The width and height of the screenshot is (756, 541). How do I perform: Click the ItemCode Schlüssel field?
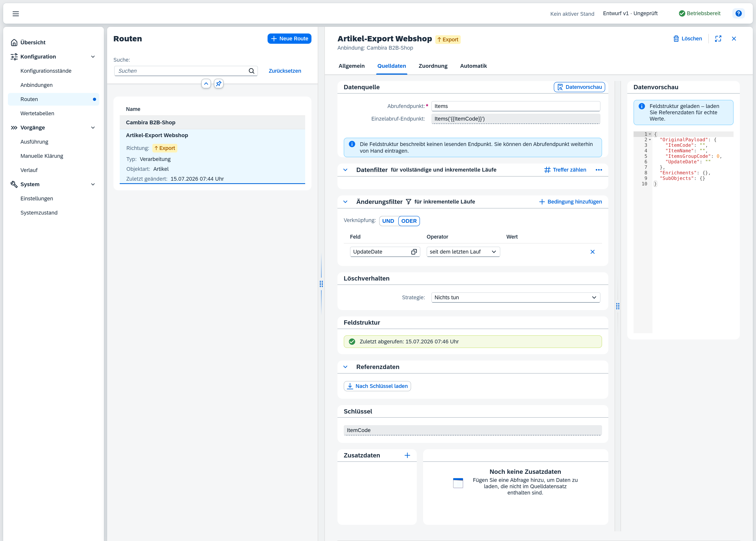[472, 430]
